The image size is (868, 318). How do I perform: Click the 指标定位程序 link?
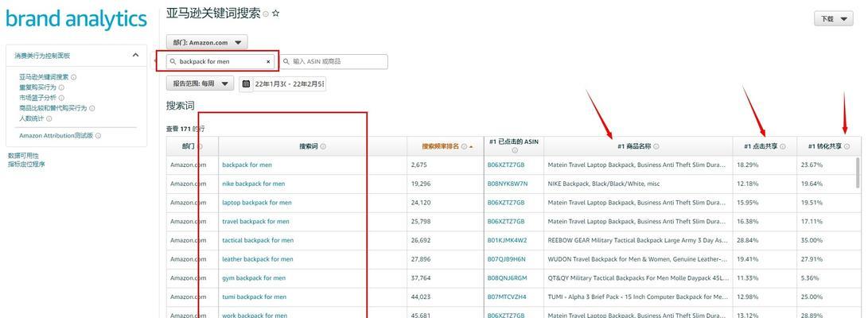coord(26,165)
